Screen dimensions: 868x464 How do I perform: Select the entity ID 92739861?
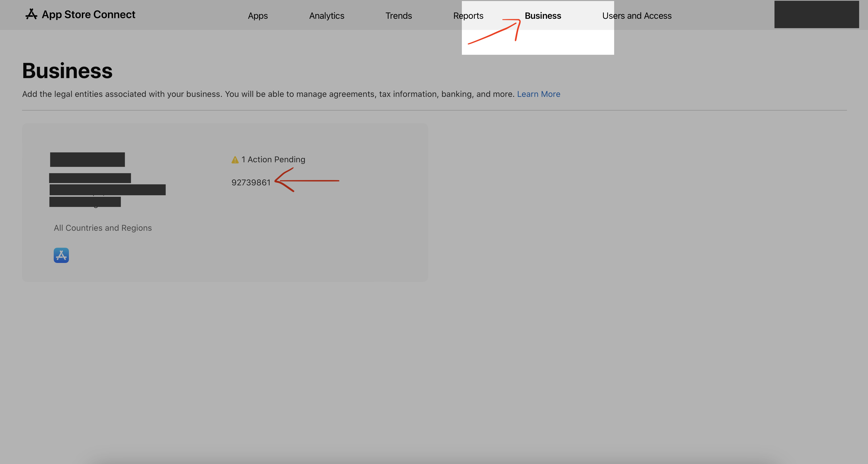251,182
